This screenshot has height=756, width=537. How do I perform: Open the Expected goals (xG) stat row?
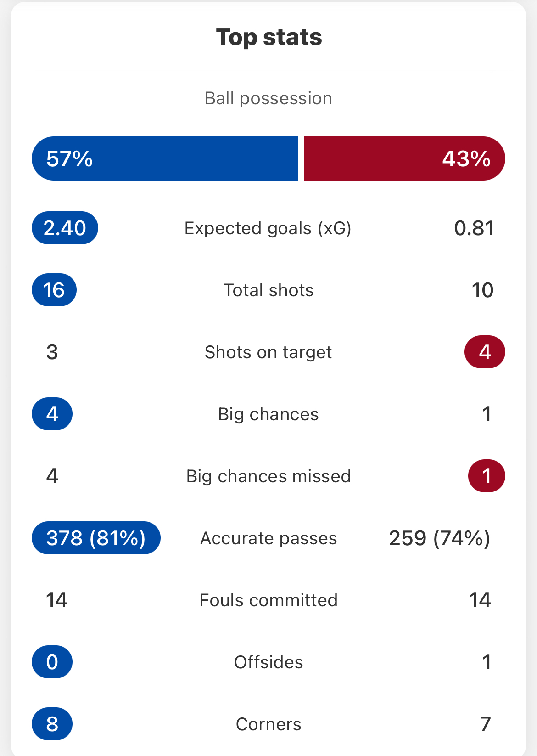click(268, 228)
